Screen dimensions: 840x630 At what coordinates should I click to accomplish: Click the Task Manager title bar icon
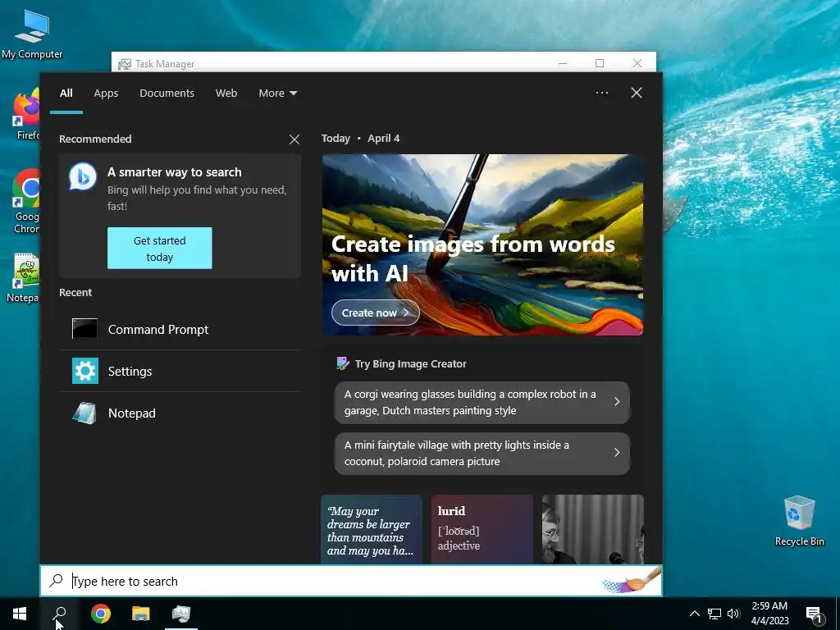pos(125,64)
